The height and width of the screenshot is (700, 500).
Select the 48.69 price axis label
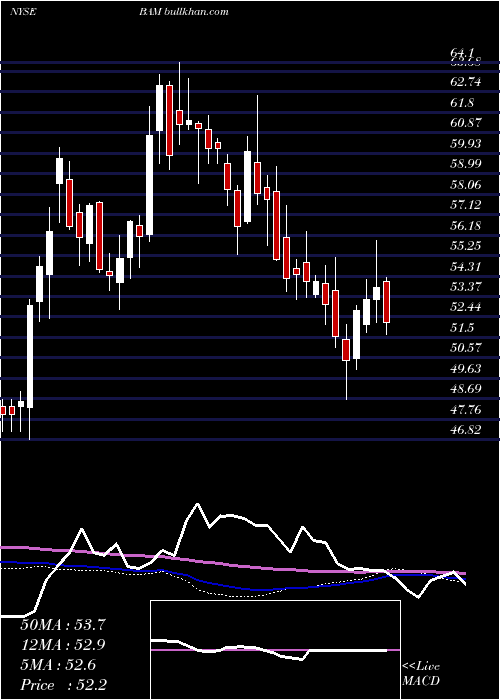(466, 389)
